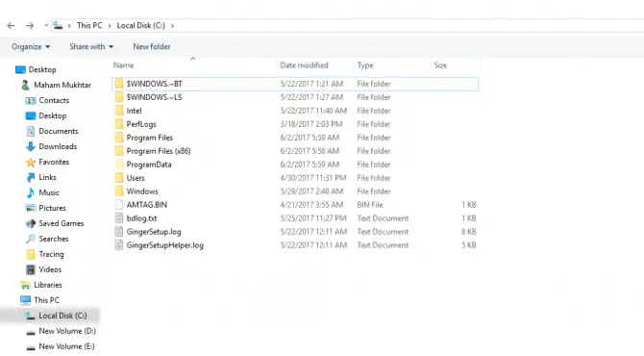Open Tracing folder in navigation pane

click(x=45, y=254)
